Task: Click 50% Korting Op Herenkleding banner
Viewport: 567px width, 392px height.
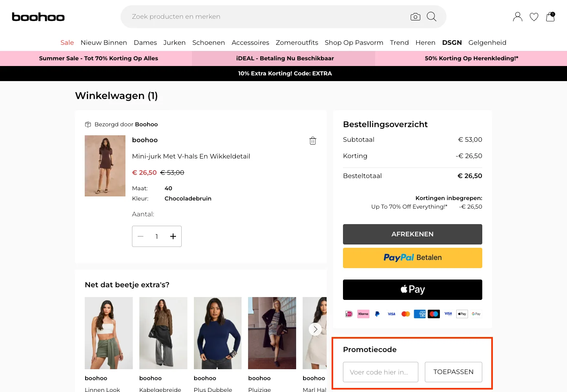Action: click(x=472, y=58)
